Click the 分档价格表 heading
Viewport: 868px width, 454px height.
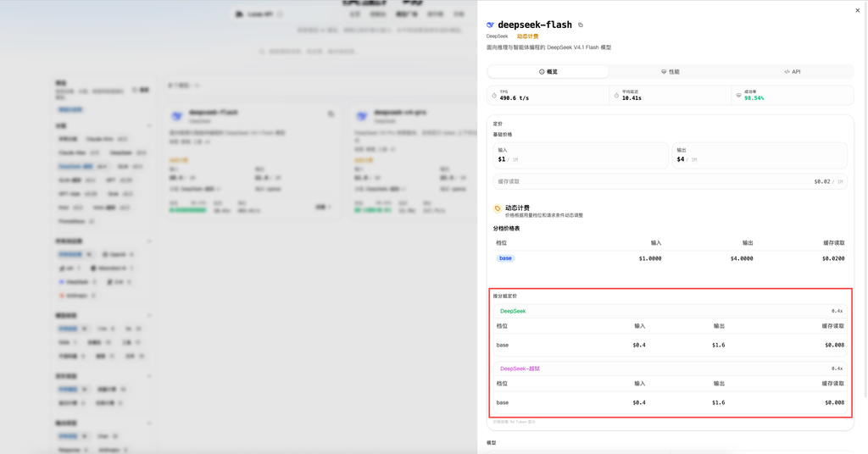click(507, 229)
